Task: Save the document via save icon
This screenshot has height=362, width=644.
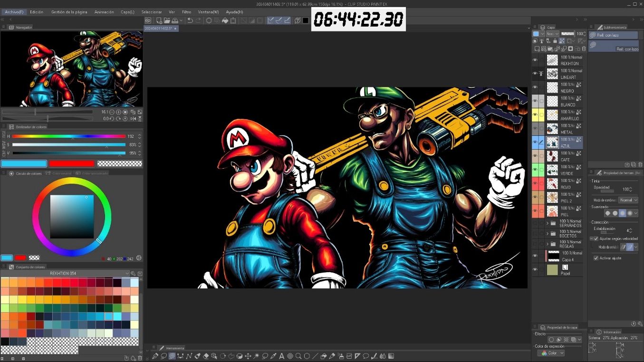Action: coord(175,20)
